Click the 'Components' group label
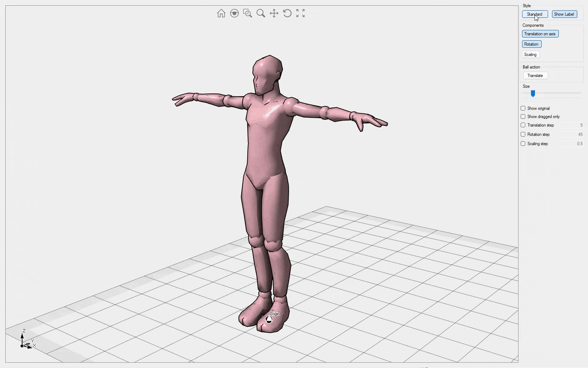This screenshot has width=588, height=368. pos(533,25)
